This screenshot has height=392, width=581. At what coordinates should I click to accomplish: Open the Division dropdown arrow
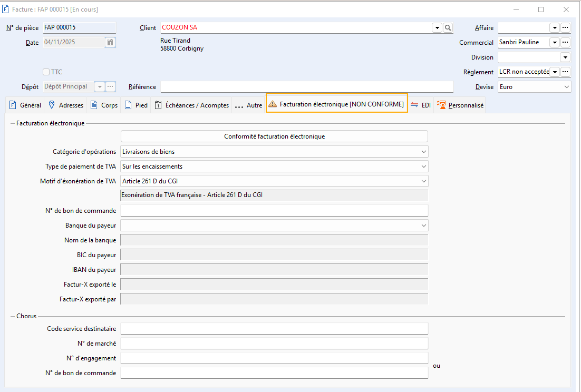coord(565,57)
